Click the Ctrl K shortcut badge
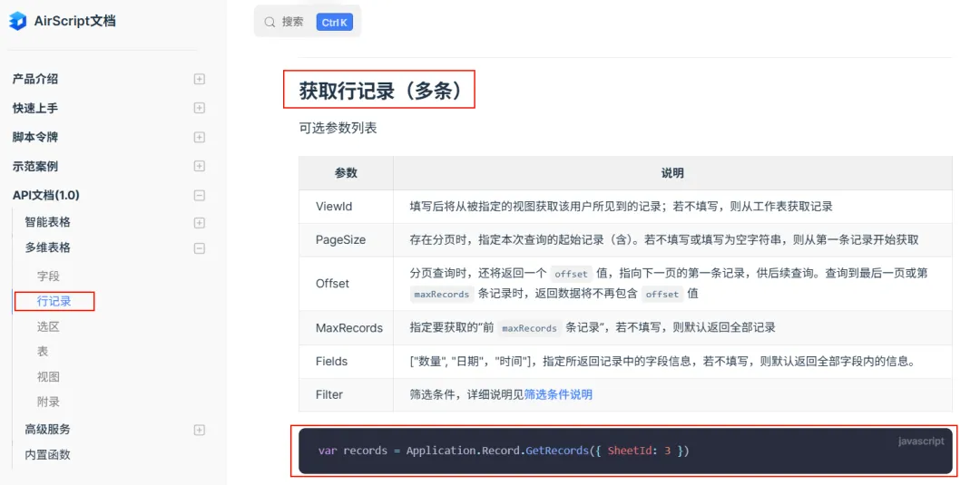Screen dimensions: 980x485 (x=334, y=23)
